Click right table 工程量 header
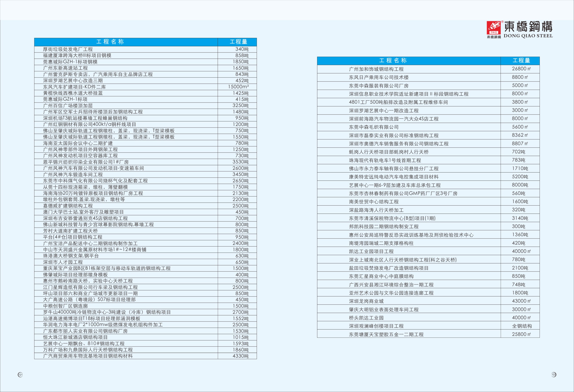 click(x=521, y=60)
